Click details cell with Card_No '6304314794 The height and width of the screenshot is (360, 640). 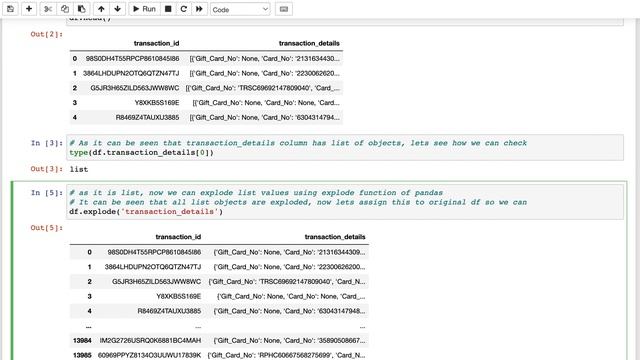click(264, 118)
